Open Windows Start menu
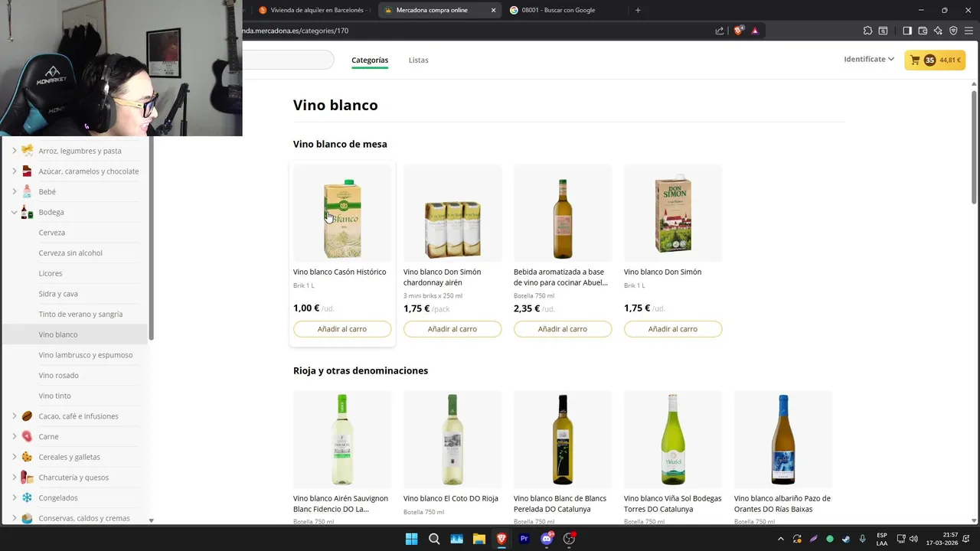The image size is (980, 551). point(411,539)
